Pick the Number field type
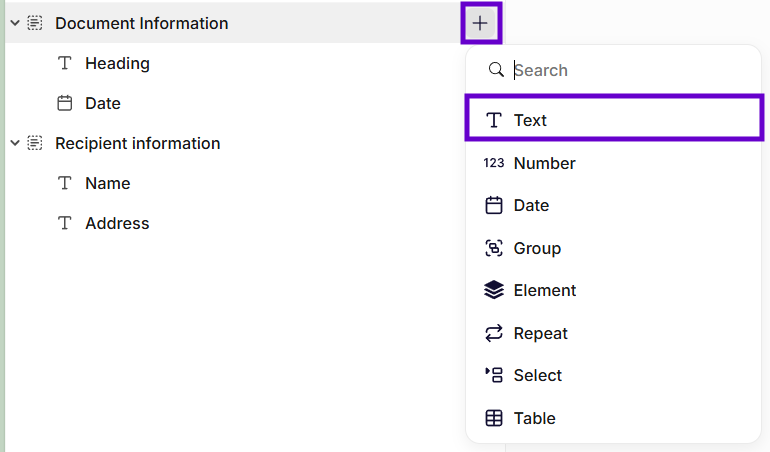Viewport: 770px width, 452px height. [544, 163]
